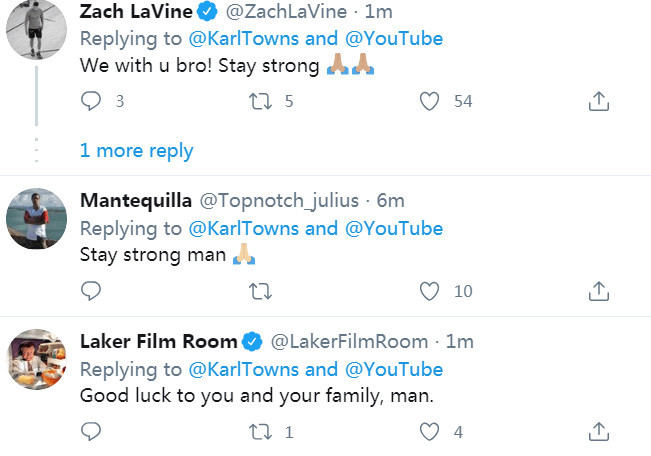The width and height of the screenshot is (651, 456).
Task: Like Laker Film Room's tweet
Action: click(429, 432)
